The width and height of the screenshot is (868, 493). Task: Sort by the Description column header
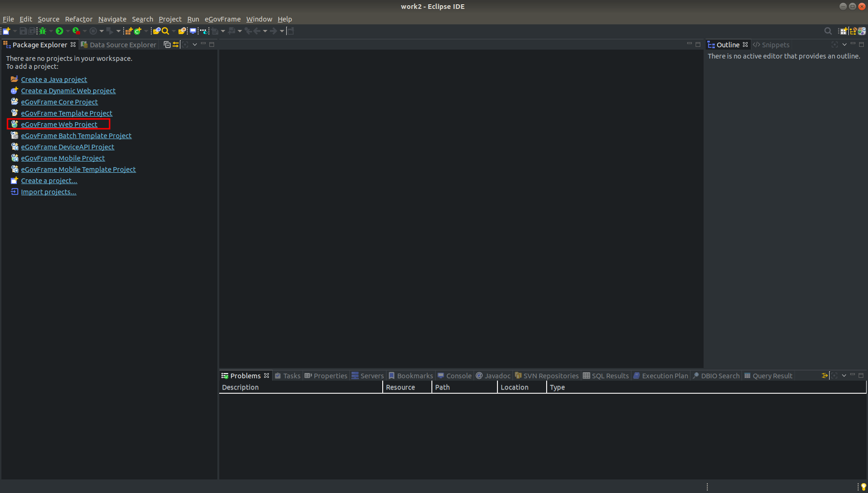pyautogui.click(x=301, y=387)
